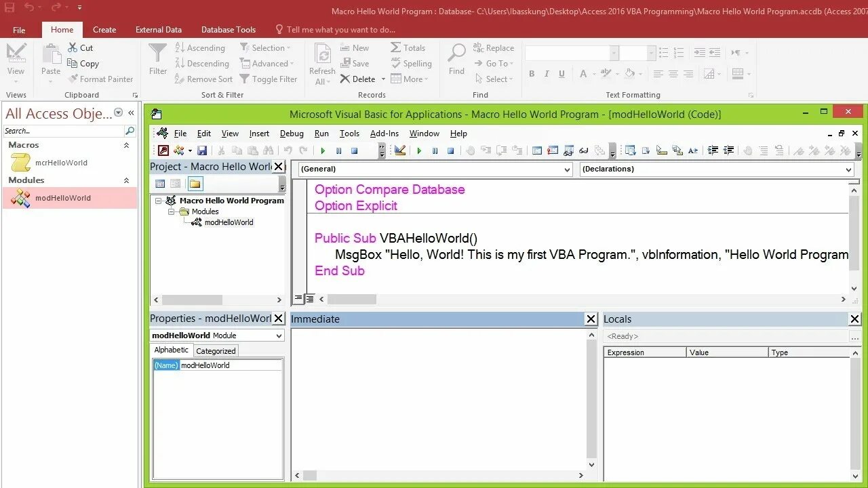Click the Undo arrow icon in VBA toolbar

click(288, 150)
